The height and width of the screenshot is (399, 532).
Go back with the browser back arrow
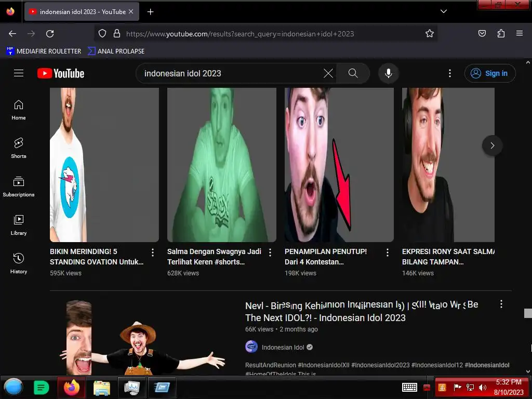tap(12, 34)
